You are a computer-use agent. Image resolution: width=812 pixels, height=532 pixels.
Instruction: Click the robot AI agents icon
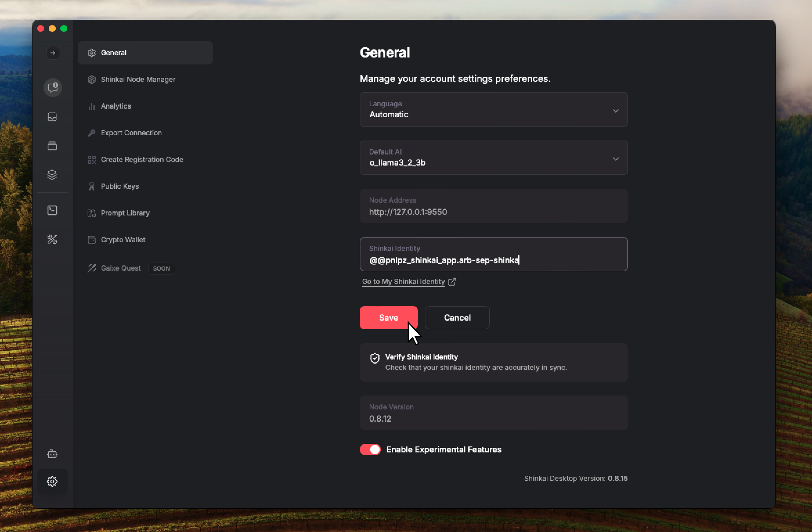click(x=52, y=454)
